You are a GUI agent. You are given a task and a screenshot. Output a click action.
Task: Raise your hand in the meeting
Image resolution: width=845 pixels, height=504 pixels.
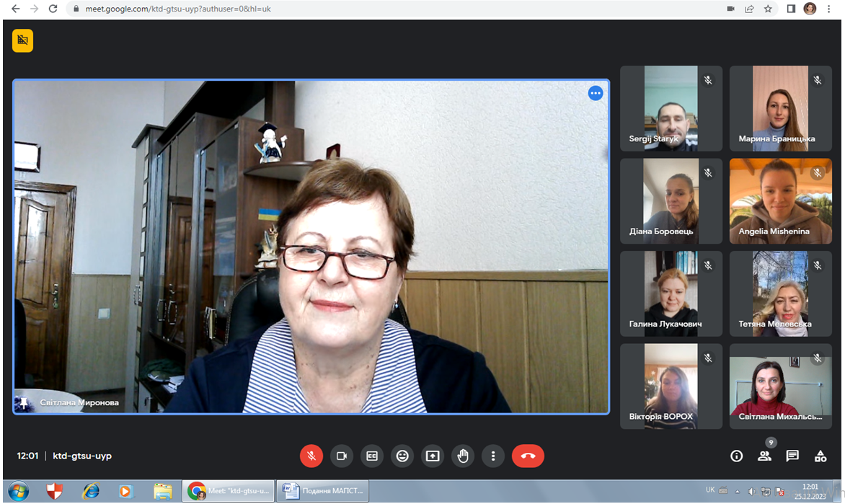click(463, 456)
